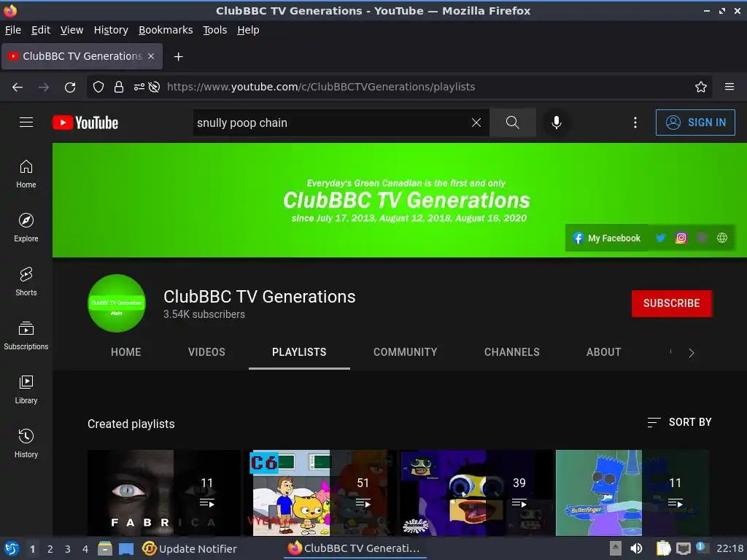Image resolution: width=747 pixels, height=560 pixels.
Task: Click the SIGN IN button
Action: pos(695,122)
